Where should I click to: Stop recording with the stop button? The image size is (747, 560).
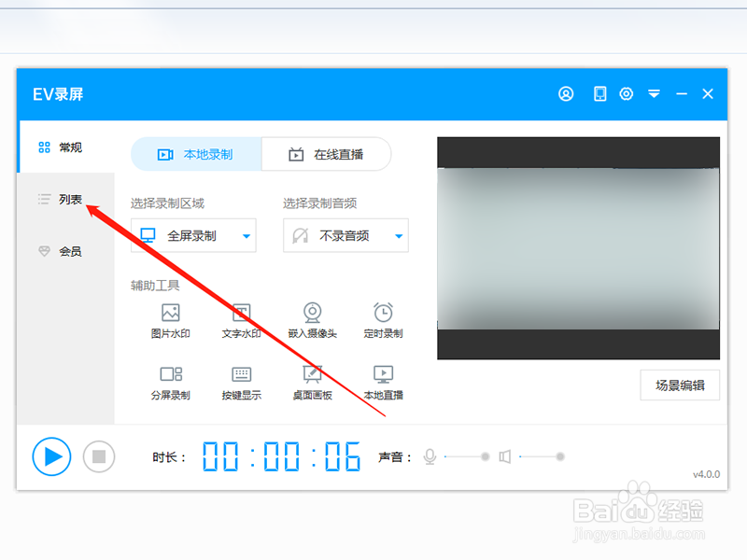coord(99,456)
